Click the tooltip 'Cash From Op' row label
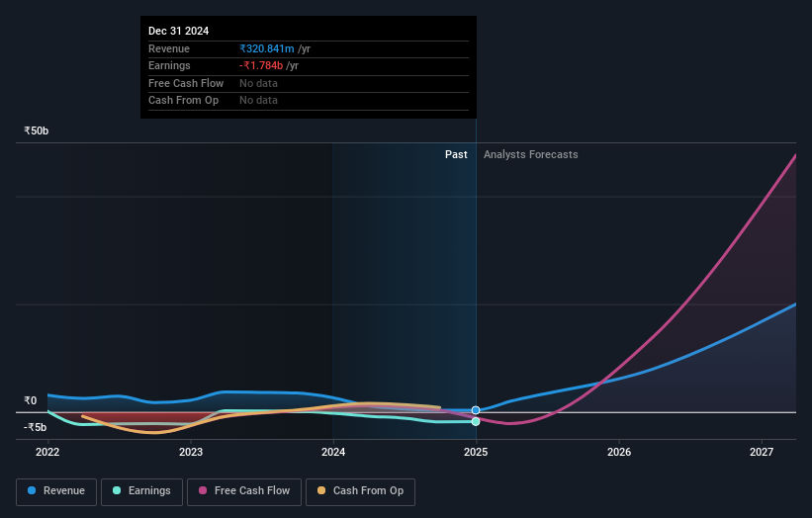The height and width of the screenshot is (518, 812). 183,101
